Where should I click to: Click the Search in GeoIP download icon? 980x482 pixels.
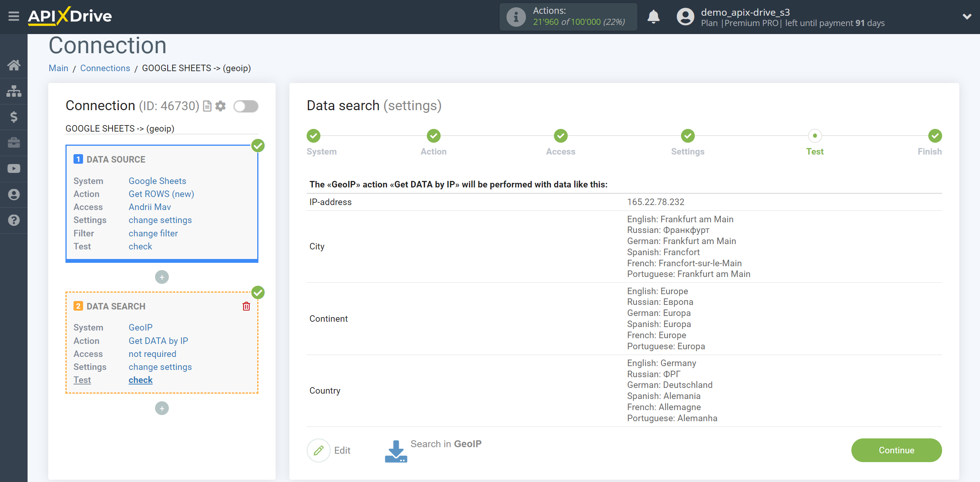(396, 451)
